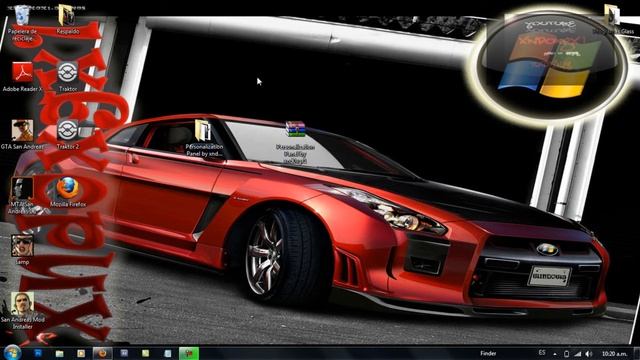Select the top-right desktop folder icon
Image resolution: width=640 pixels, height=360 pixels.
pos(612,20)
